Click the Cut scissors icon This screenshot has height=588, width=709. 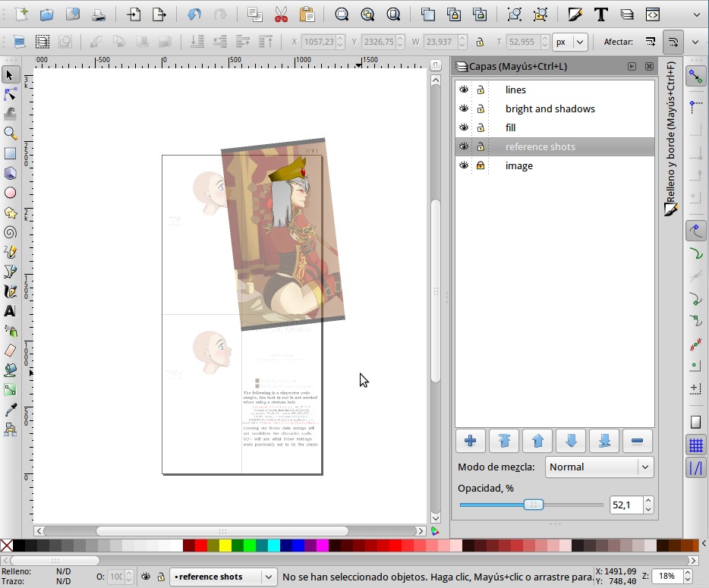282,14
